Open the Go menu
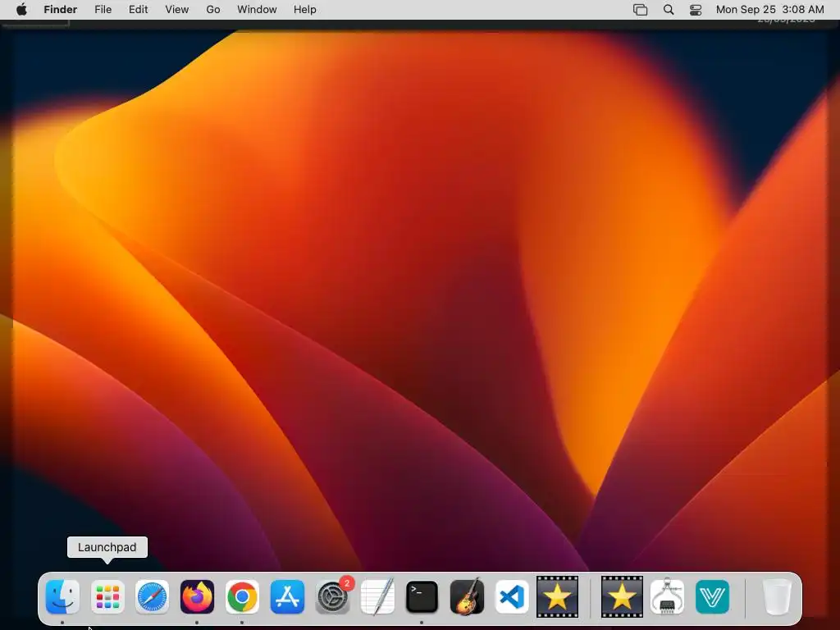The height and width of the screenshot is (630, 840). click(213, 10)
